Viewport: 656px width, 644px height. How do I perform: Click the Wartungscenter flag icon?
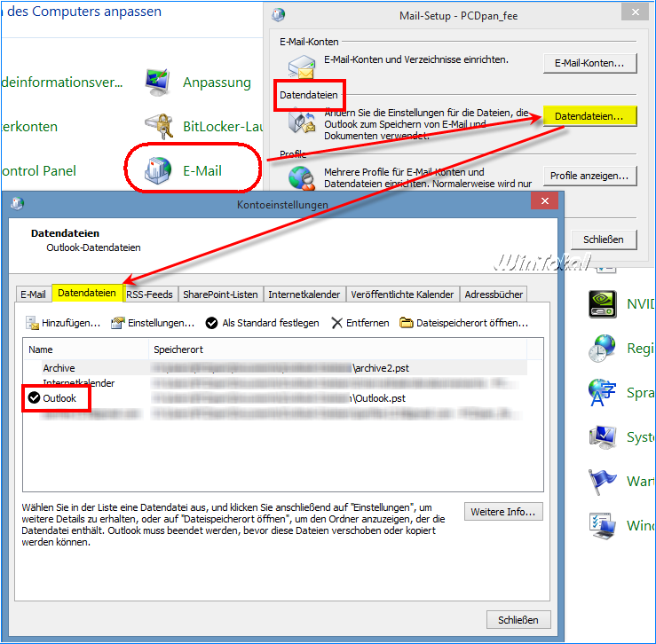(602, 482)
